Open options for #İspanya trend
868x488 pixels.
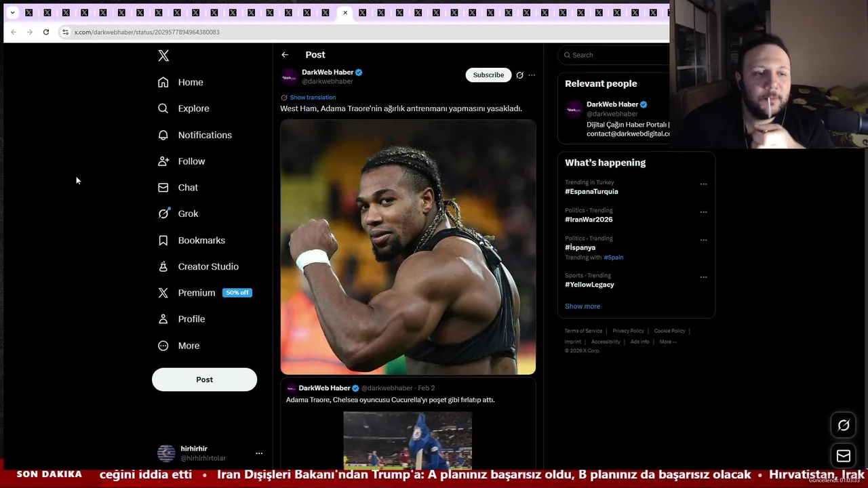click(x=703, y=239)
